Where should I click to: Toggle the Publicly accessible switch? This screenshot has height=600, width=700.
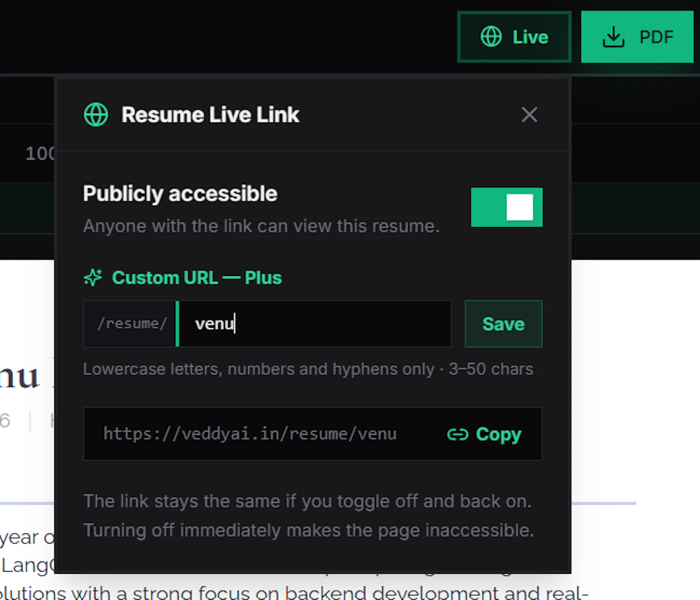point(507,207)
